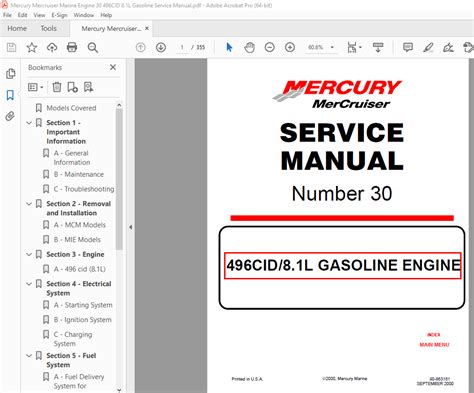Delete selected bookmark with trash icon
This screenshot has height=393, width=474.
[x=57, y=87]
